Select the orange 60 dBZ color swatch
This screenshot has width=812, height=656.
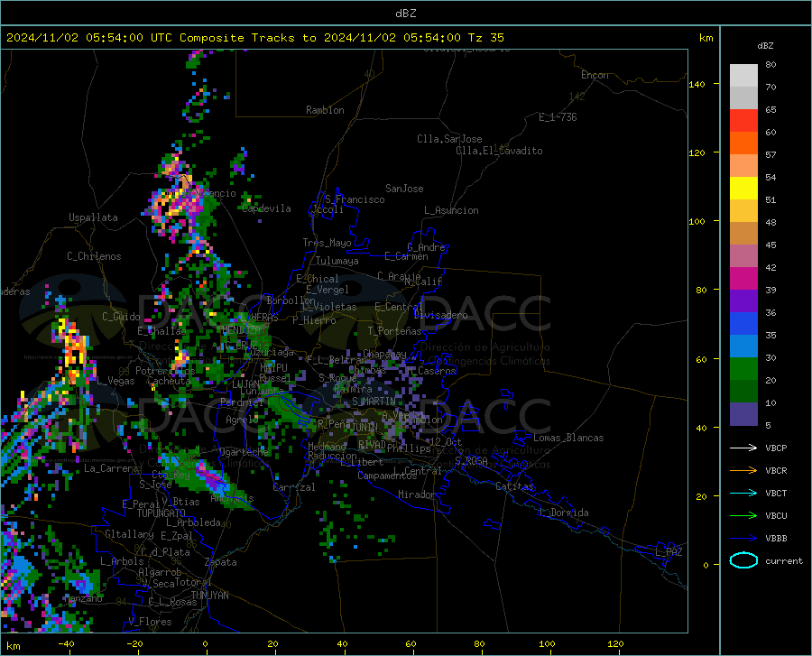tap(743, 143)
